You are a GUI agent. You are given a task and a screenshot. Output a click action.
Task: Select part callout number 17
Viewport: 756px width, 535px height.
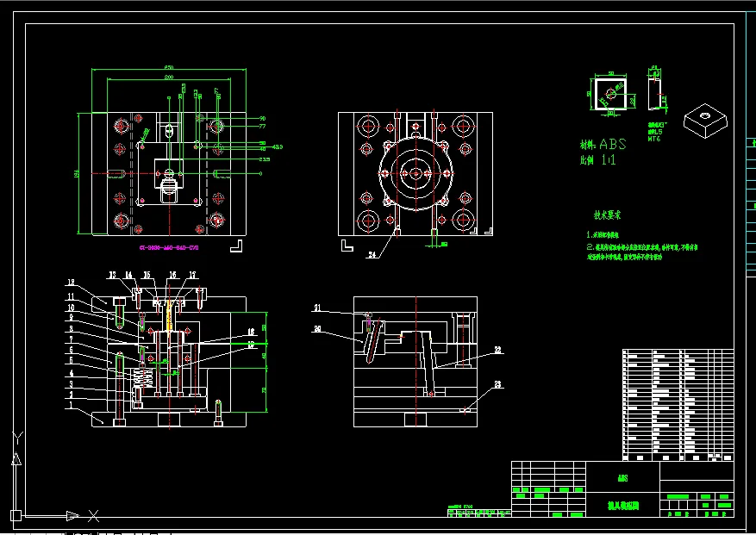(192, 275)
